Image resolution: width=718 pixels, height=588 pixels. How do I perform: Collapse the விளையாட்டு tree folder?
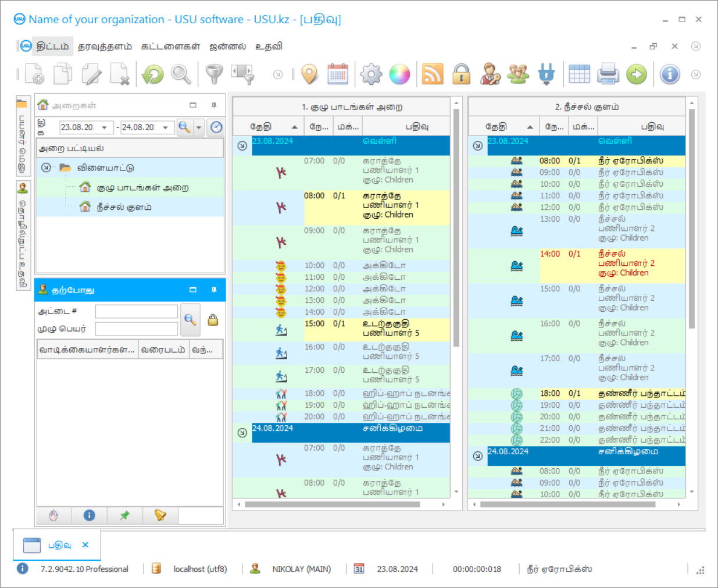pyautogui.click(x=46, y=168)
